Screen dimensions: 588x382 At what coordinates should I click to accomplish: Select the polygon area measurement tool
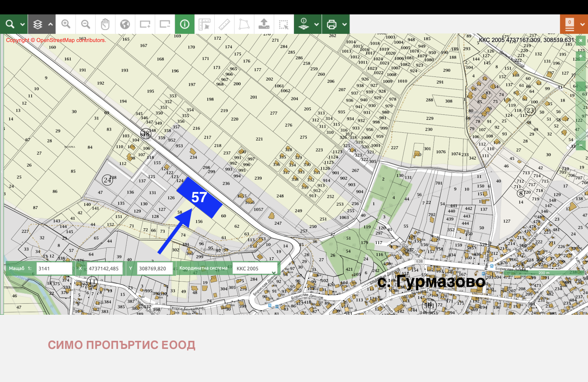244,24
